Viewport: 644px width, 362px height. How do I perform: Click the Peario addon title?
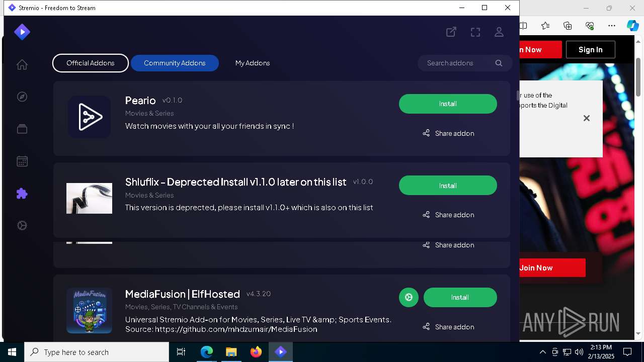[140, 101]
